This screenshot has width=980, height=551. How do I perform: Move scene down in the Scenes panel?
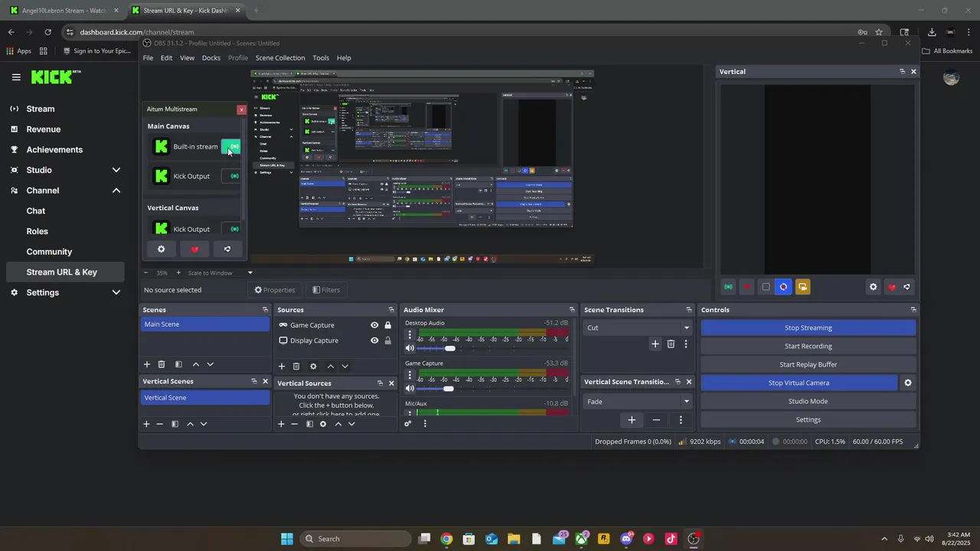point(211,365)
